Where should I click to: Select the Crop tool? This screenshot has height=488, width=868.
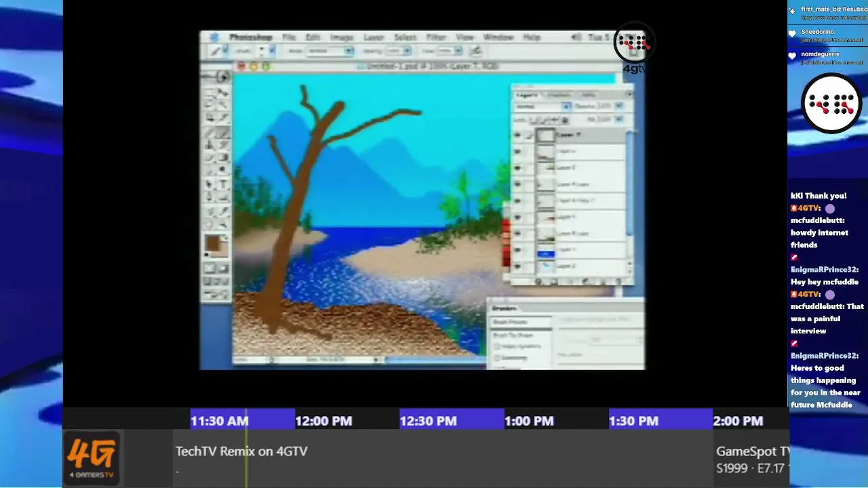click(x=210, y=118)
